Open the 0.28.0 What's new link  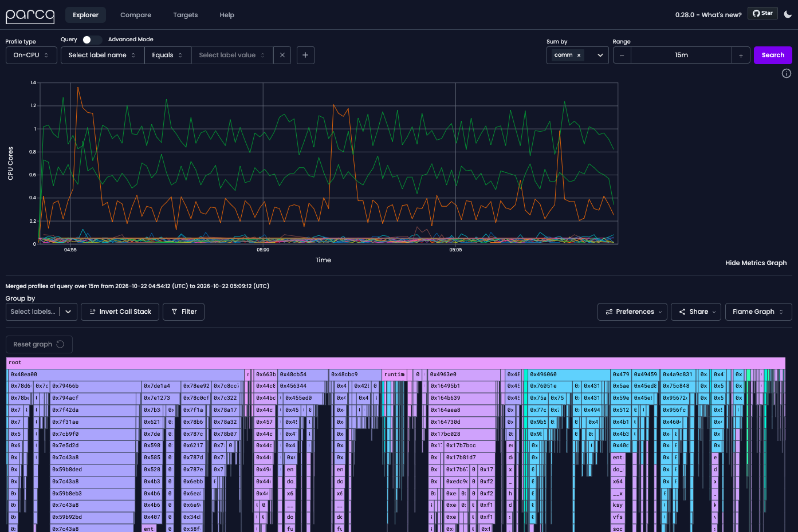point(708,15)
